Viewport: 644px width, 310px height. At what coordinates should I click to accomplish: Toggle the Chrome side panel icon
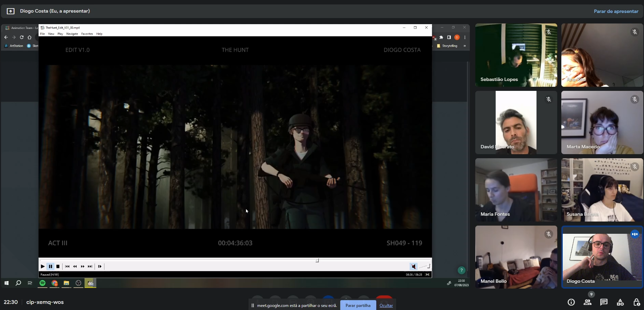(449, 37)
